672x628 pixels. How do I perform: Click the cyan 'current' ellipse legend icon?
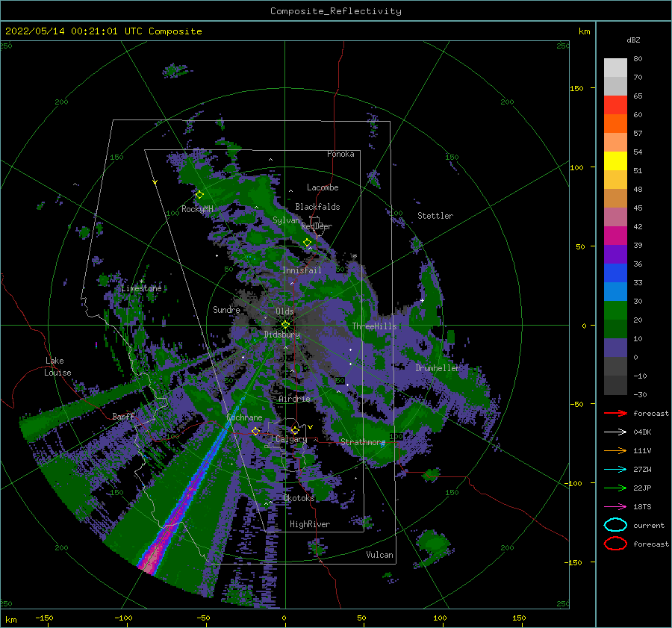click(x=615, y=525)
